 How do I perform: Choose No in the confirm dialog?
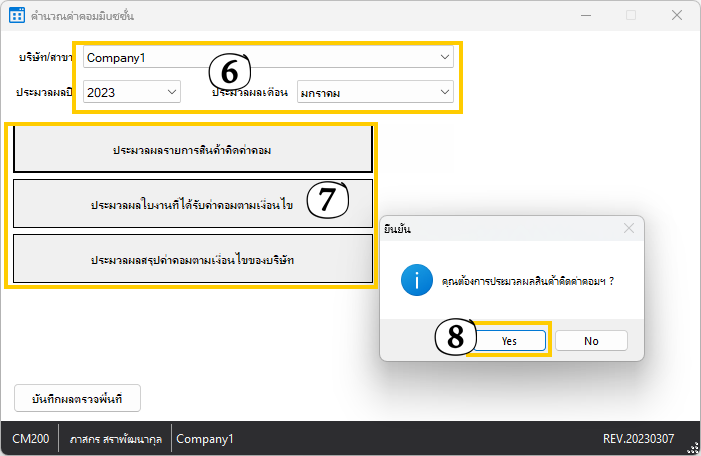(591, 340)
